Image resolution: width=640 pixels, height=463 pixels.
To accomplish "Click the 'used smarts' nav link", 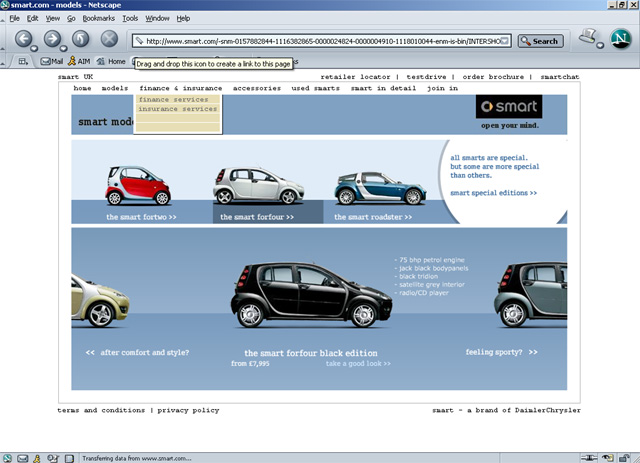I will click(316, 88).
